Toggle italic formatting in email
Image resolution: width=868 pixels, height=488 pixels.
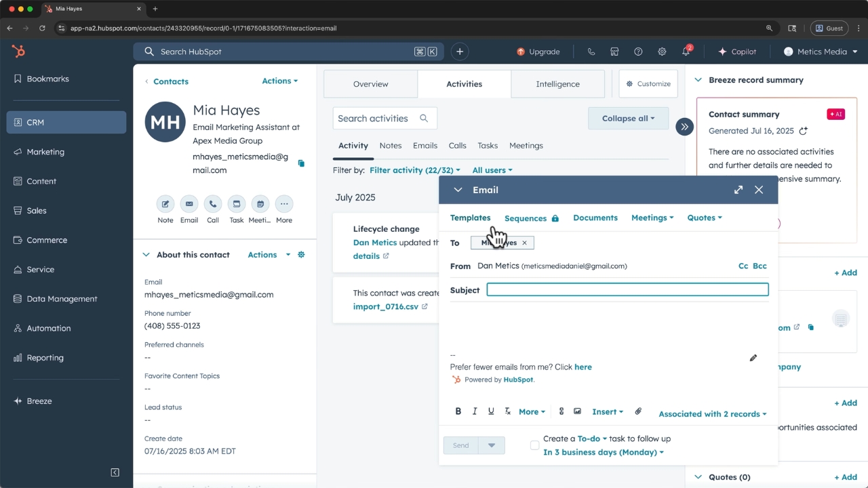tap(475, 411)
